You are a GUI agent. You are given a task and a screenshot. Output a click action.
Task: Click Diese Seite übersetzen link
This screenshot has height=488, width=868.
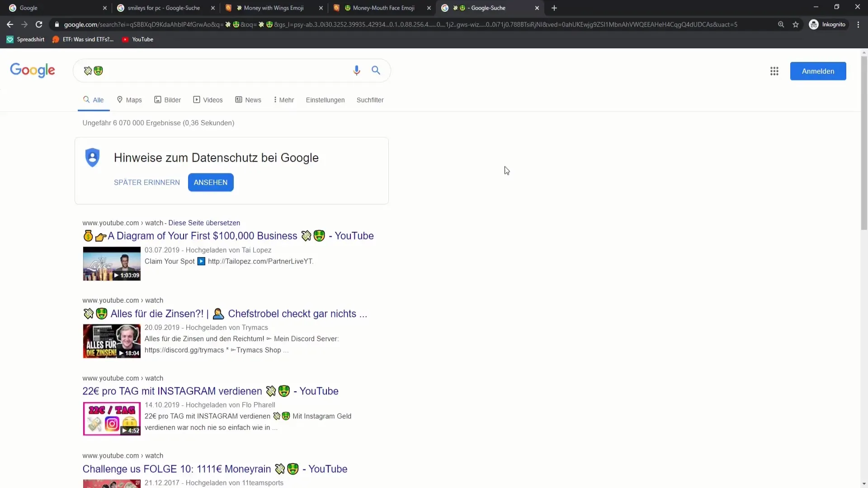(x=204, y=223)
